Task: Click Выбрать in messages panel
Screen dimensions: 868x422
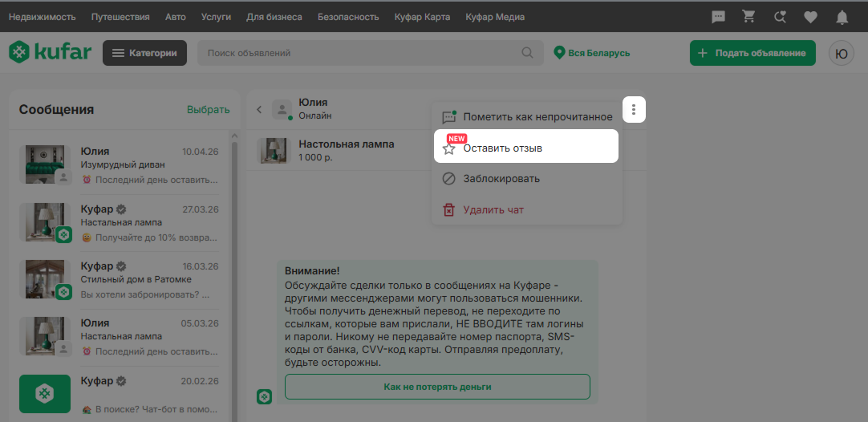Action: pos(208,110)
